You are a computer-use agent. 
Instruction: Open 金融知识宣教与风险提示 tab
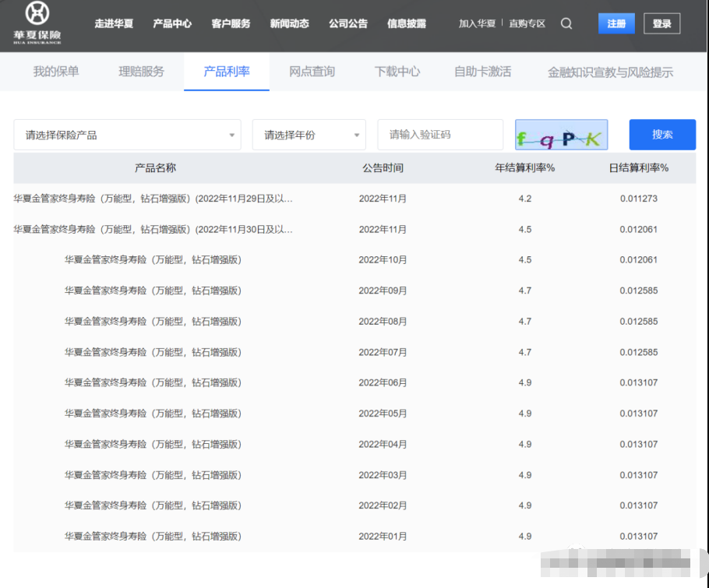point(610,72)
